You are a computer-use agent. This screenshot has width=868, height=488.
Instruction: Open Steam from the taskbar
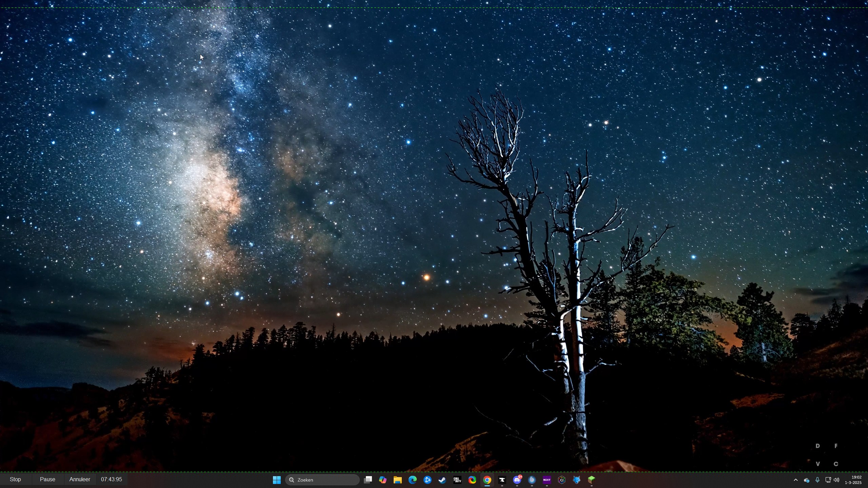(x=442, y=480)
